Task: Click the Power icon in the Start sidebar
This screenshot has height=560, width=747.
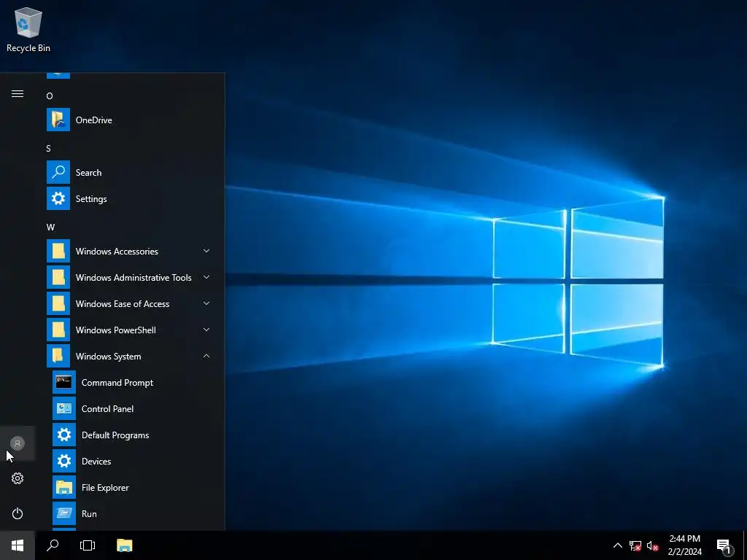Action: 18,513
